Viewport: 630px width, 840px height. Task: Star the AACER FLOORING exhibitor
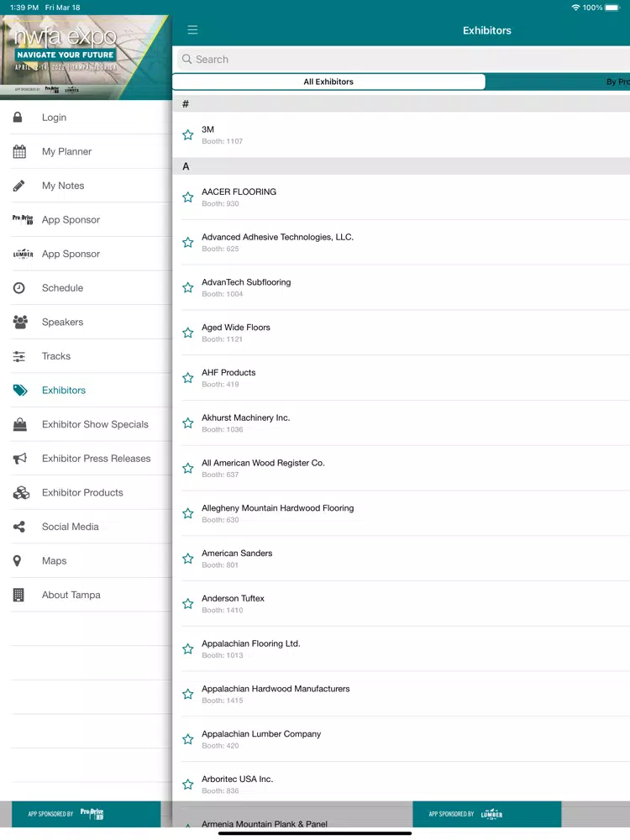187,197
